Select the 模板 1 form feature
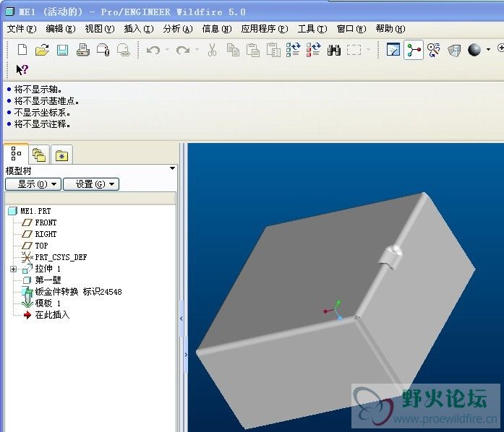This screenshot has height=432, width=504. (x=41, y=303)
